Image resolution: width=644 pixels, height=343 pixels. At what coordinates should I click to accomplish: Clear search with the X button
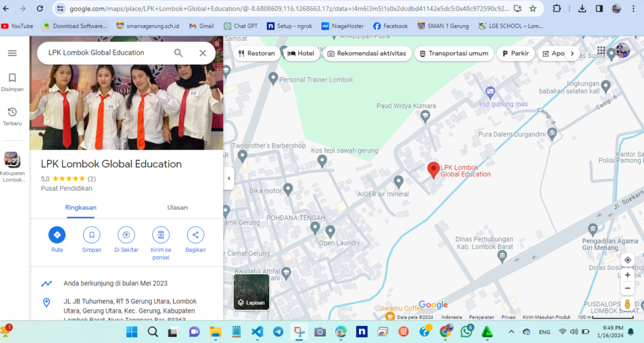tap(203, 53)
